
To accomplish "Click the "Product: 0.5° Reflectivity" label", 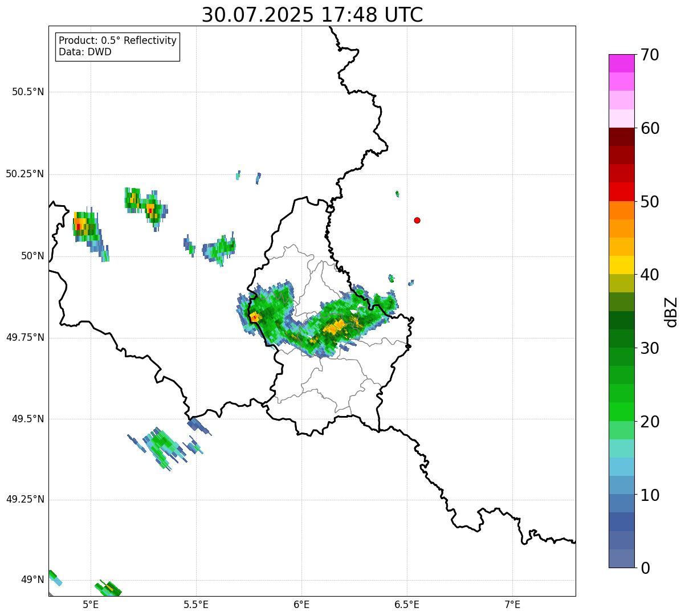I will click(x=118, y=41).
